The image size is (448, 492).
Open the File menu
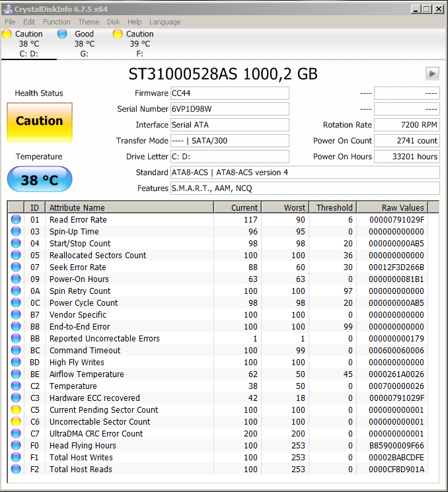pyautogui.click(x=10, y=22)
